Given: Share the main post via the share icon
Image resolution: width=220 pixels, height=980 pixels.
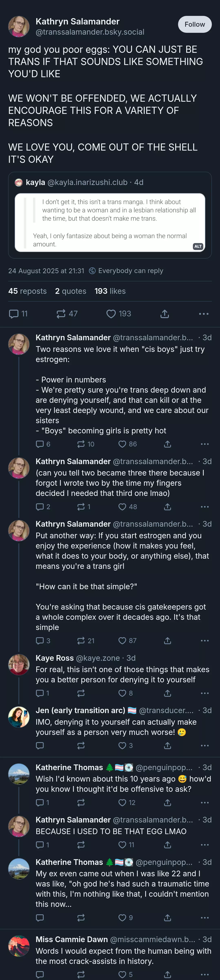Looking at the screenshot, I should coord(164,314).
